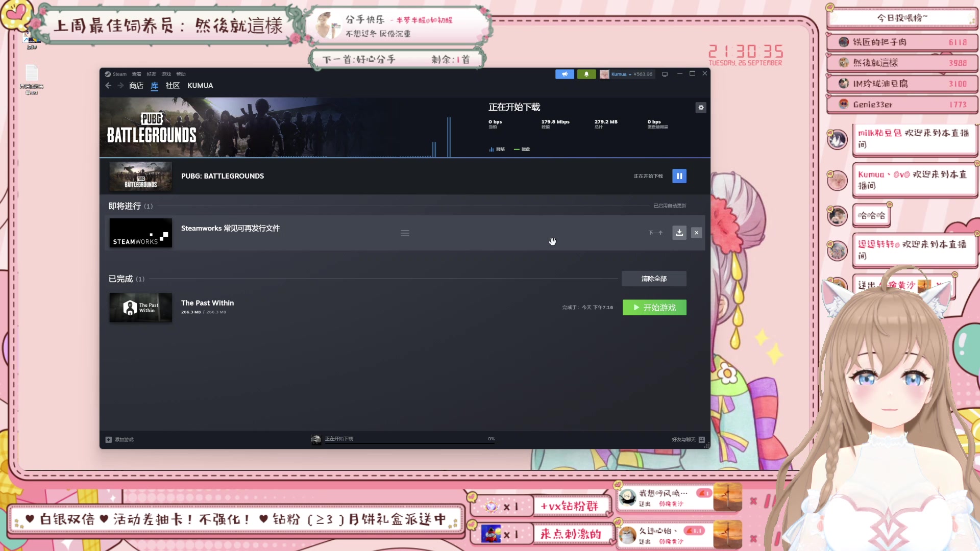The height and width of the screenshot is (551, 980).
Task: Open the 帮助 help menu
Action: 181,74
